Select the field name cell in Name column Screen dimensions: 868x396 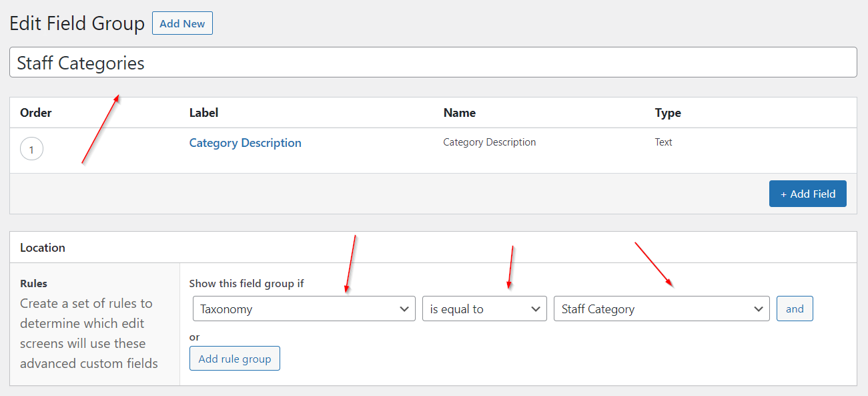pos(489,142)
